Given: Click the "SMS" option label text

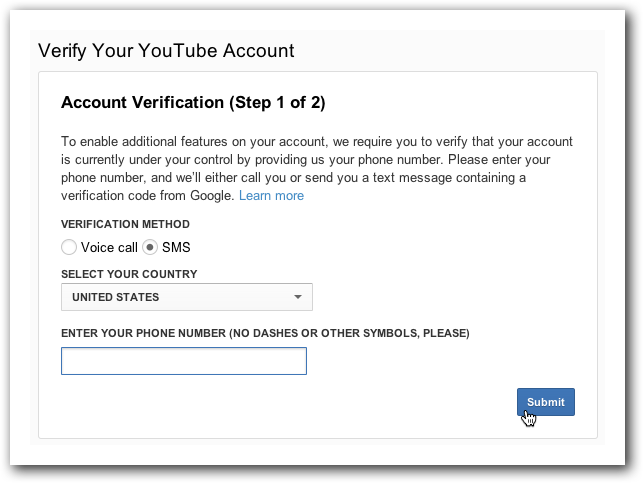Looking at the screenshot, I should click(176, 247).
